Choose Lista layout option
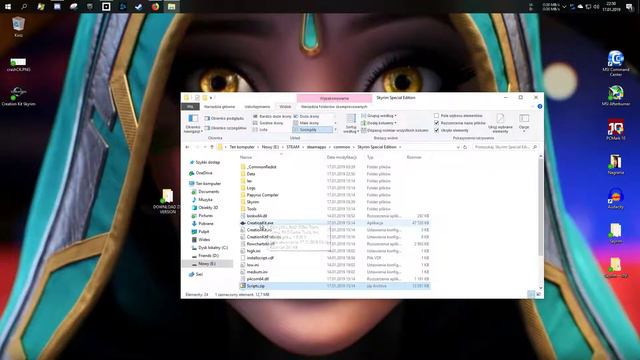The height and width of the screenshot is (360, 640). [x=260, y=130]
